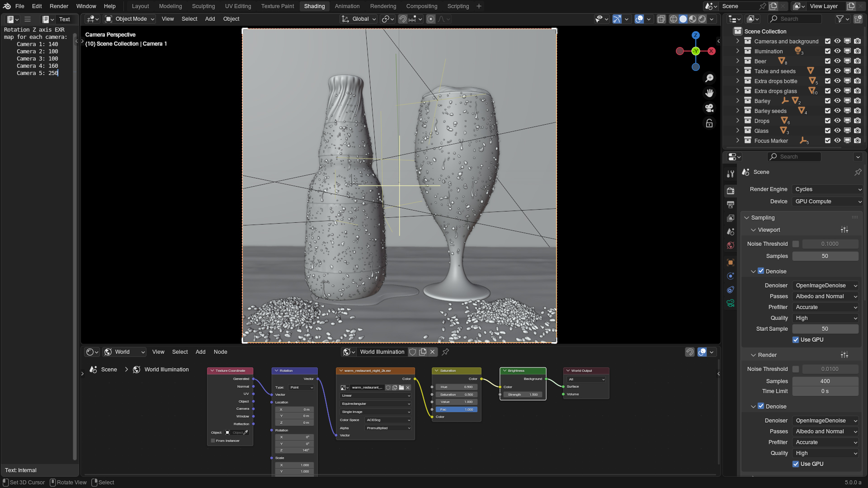This screenshot has width=868, height=488.
Task: Toggle camera view with camera gizmo icon
Action: click(709, 108)
